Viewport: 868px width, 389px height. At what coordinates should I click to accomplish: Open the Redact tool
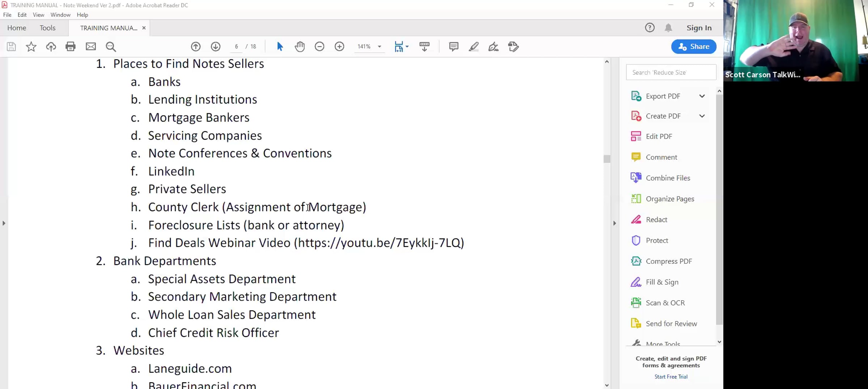coord(656,220)
